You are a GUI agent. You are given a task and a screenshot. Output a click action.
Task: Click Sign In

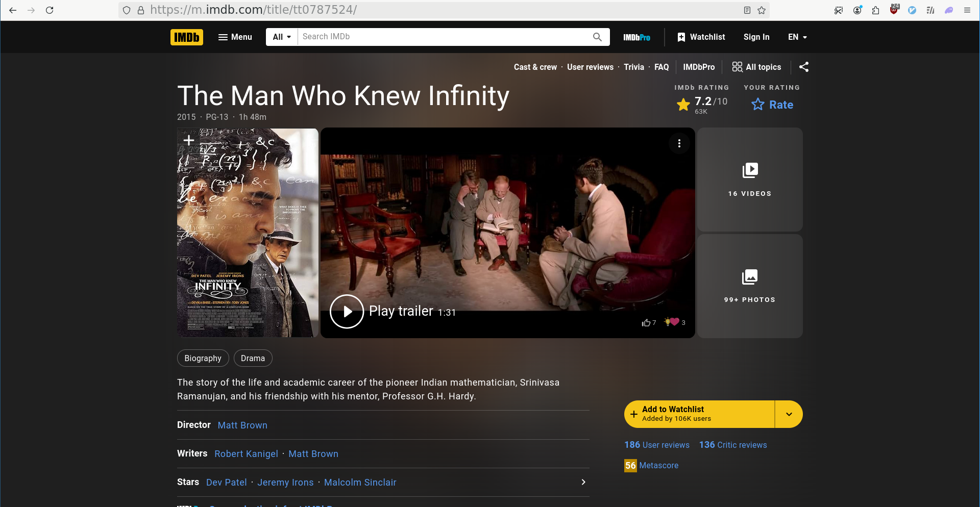756,37
